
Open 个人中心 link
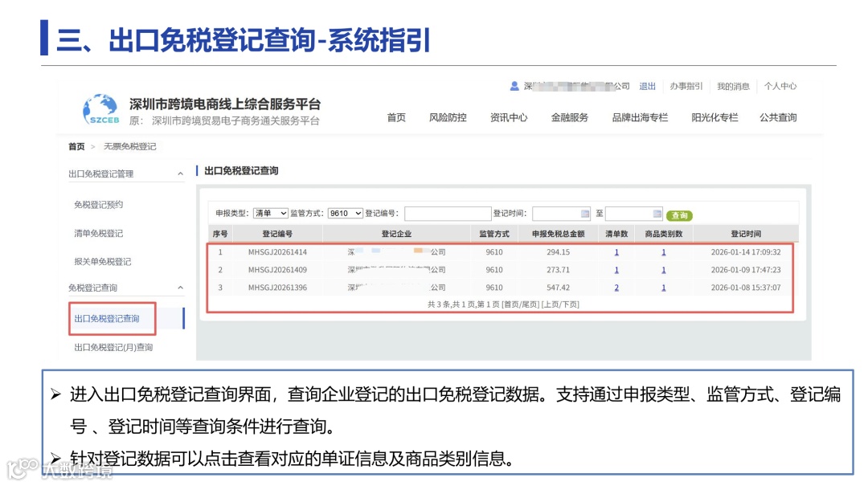(780, 86)
